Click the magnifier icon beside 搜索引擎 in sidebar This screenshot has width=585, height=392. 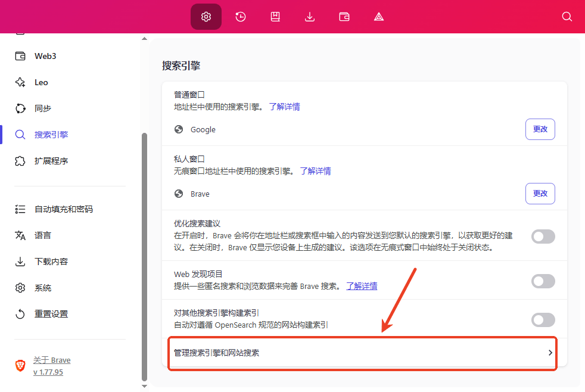tap(20, 135)
